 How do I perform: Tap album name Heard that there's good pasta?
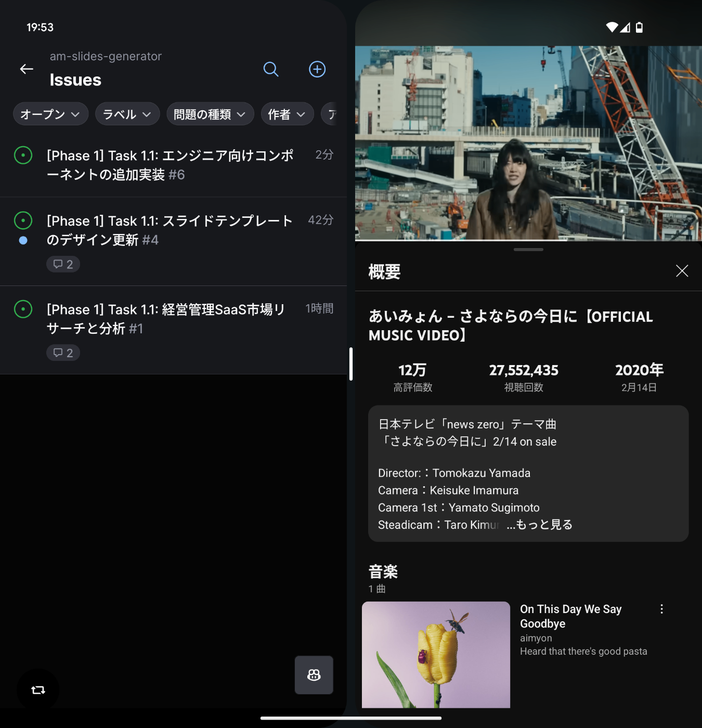(x=583, y=652)
